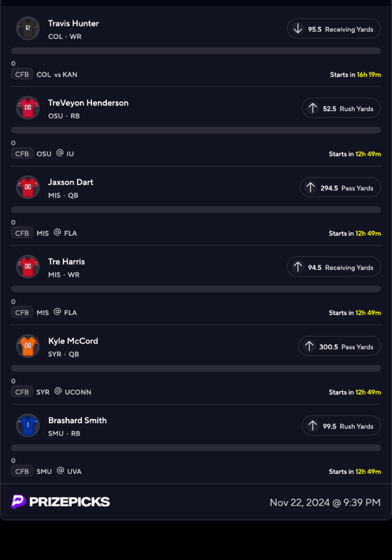The width and height of the screenshot is (392, 560).
Task: Open the Kyle McCord player name
Action: click(73, 341)
